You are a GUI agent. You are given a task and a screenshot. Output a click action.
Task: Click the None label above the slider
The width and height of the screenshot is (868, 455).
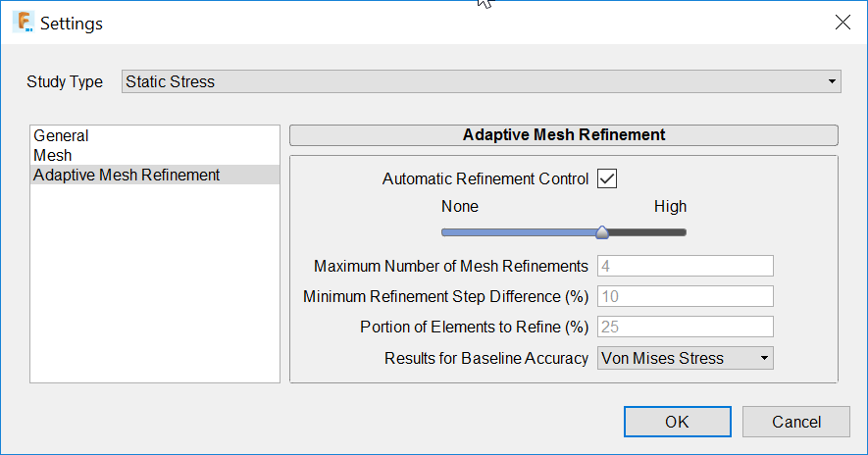point(459,207)
